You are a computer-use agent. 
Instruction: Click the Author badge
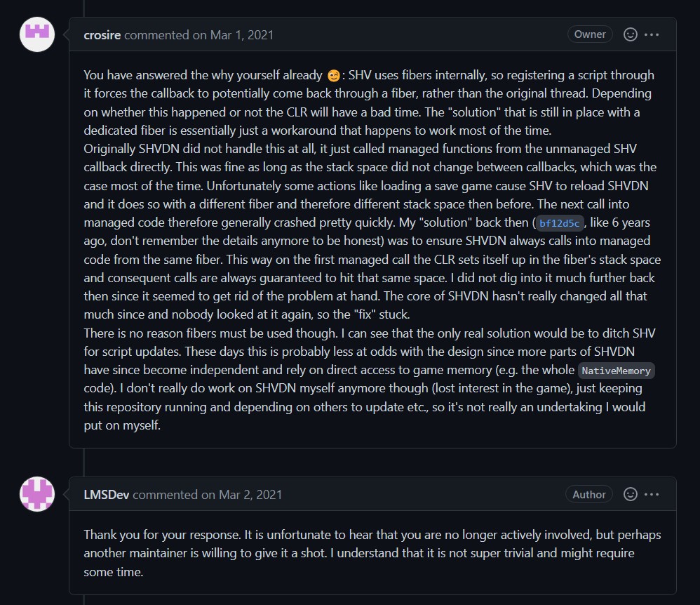(589, 494)
